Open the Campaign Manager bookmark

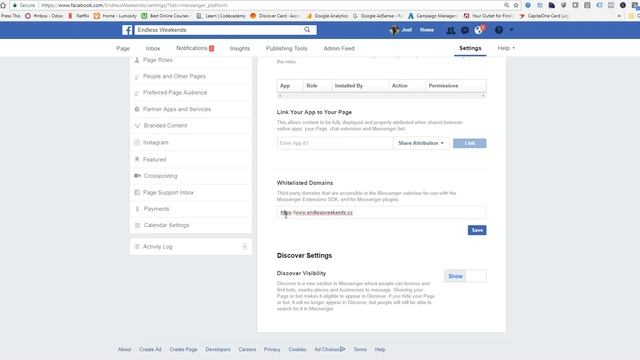coord(433,16)
